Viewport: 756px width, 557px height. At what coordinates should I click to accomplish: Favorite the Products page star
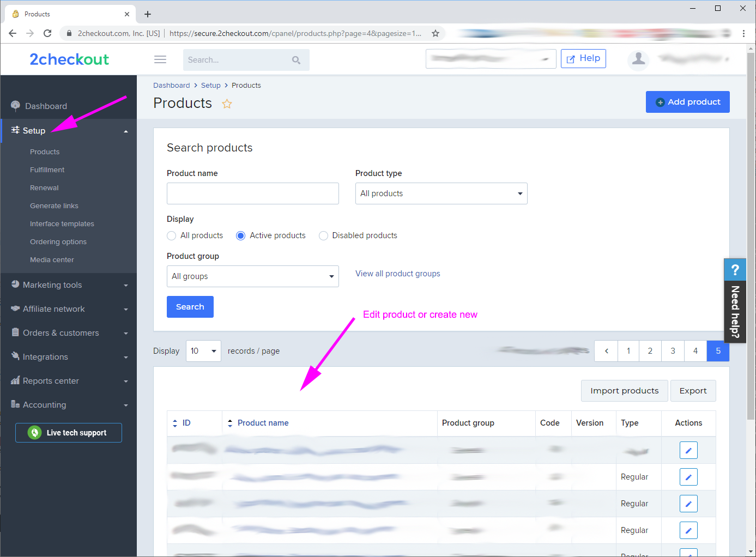227,104
